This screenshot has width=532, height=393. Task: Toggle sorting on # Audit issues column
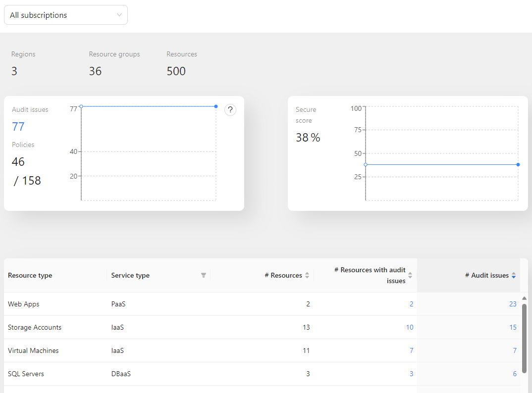click(514, 275)
